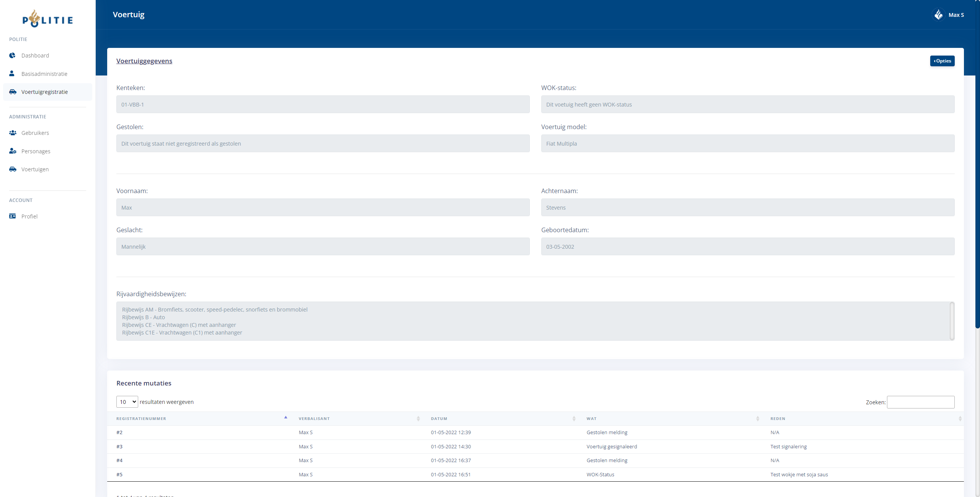This screenshot has height=497, width=980.
Task: Click the Politie logo in sidebar
Action: [x=47, y=19]
